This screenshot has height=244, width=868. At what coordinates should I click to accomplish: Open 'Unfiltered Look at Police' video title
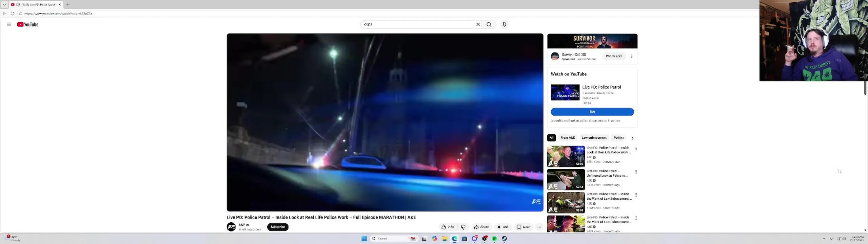[607, 173]
